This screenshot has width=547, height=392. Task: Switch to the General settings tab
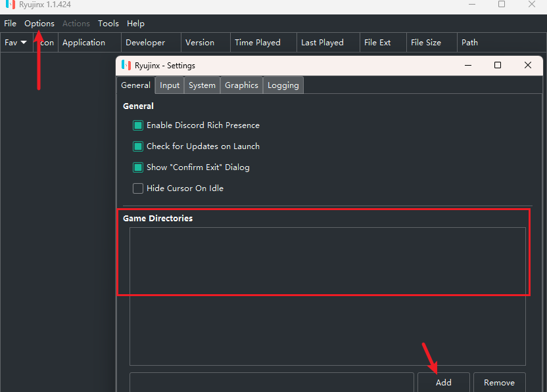point(135,85)
